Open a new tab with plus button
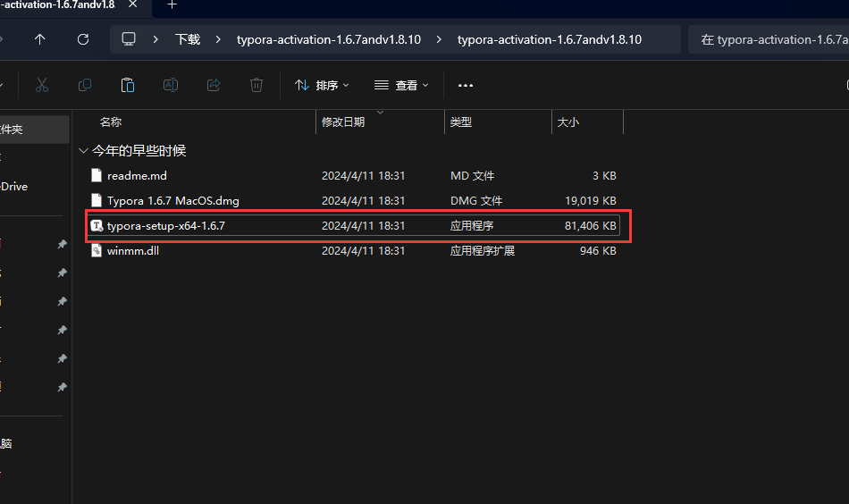This screenshot has width=849, height=504. coord(172,4)
